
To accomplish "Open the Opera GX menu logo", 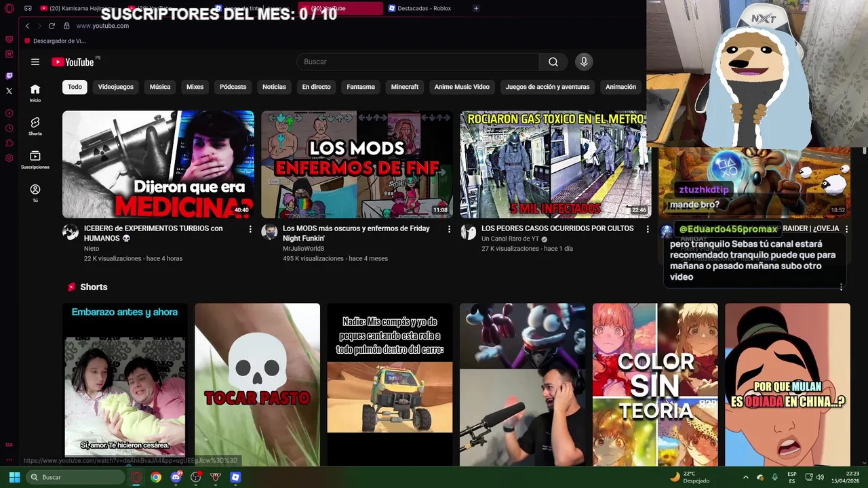I will click(9, 8).
